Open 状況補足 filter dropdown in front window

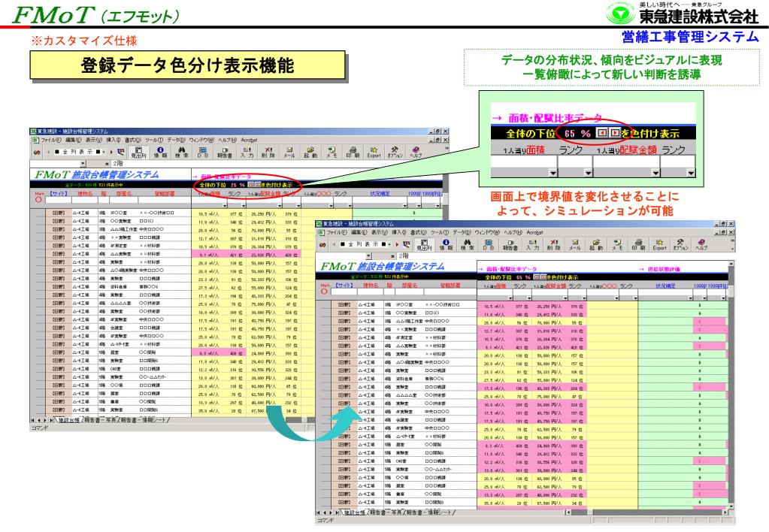(691, 298)
